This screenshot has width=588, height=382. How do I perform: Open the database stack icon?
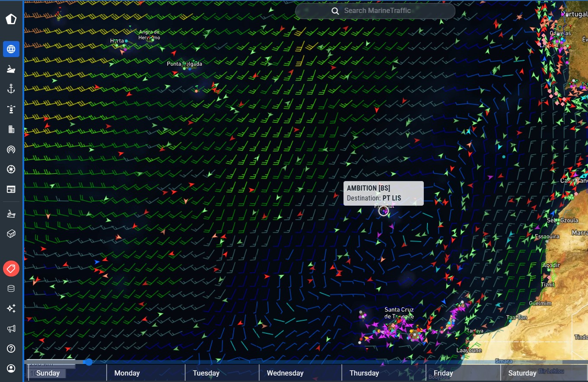[11, 289]
